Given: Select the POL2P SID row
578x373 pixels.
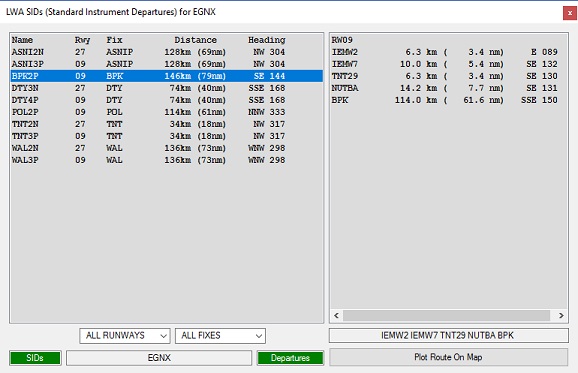Looking at the screenshot, I should tap(167, 112).
